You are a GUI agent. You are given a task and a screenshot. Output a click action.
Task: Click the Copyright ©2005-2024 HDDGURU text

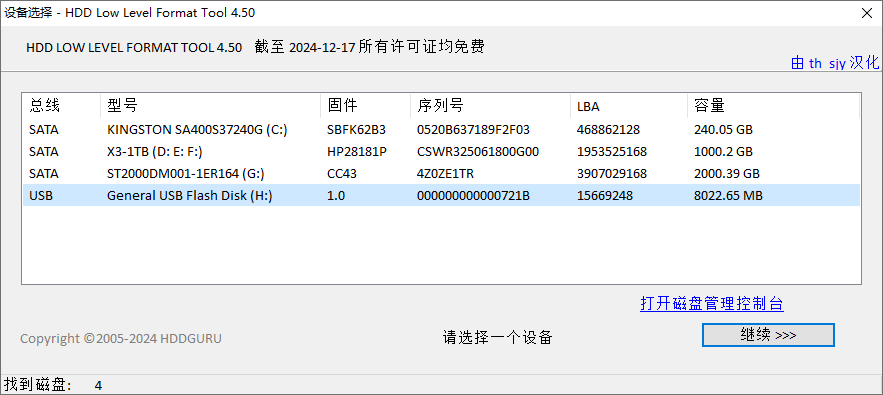[121, 339]
